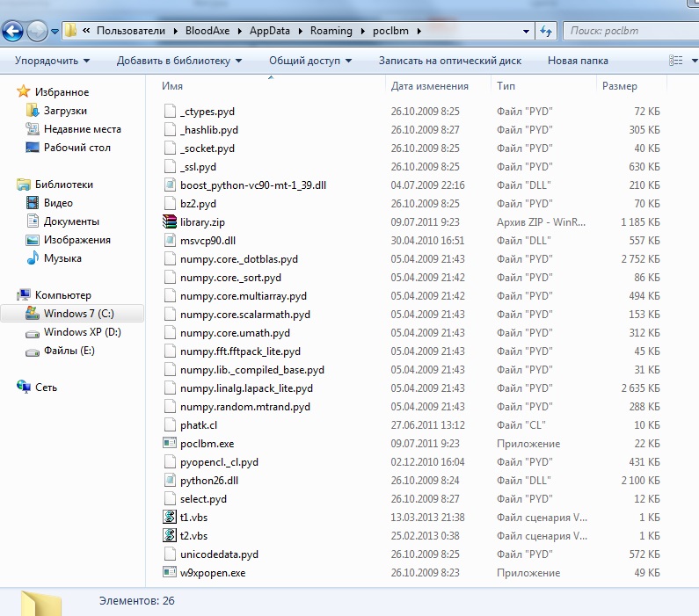Open Рабочий стол in sidebar
699x616 pixels.
click(x=76, y=148)
